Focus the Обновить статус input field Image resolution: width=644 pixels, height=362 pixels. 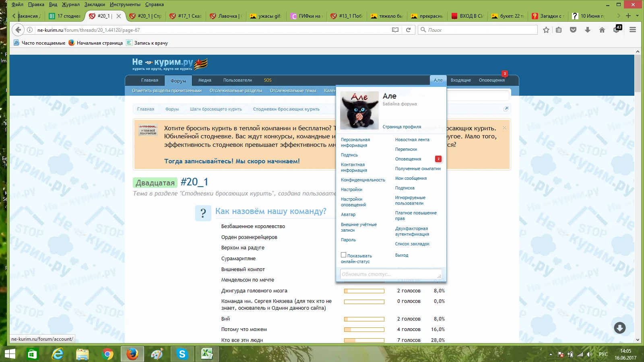click(x=390, y=274)
